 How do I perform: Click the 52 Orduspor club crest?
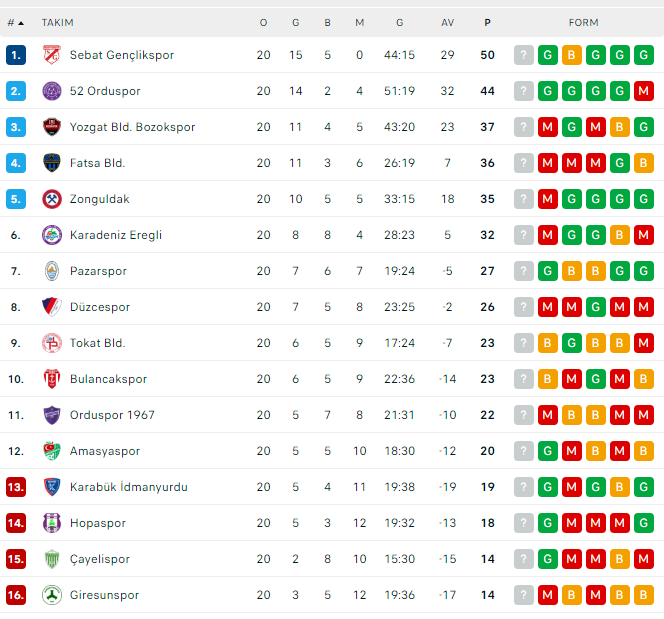coord(52,91)
